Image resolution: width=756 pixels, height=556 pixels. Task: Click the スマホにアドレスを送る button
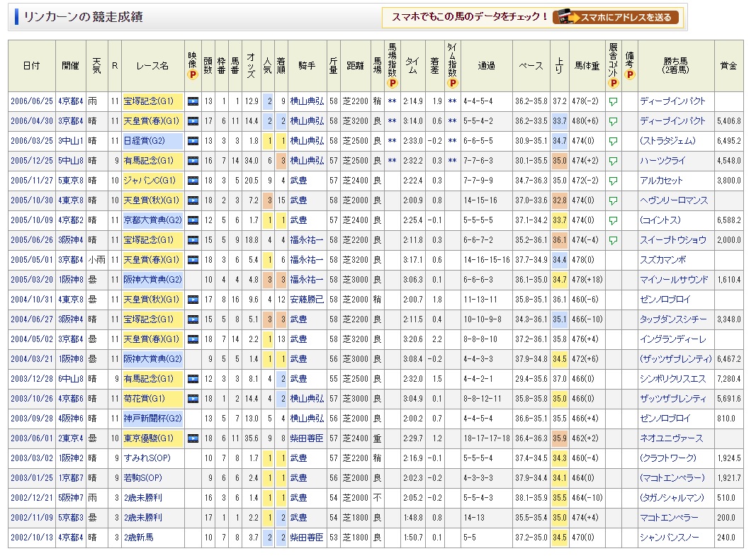click(x=616, y=17)
